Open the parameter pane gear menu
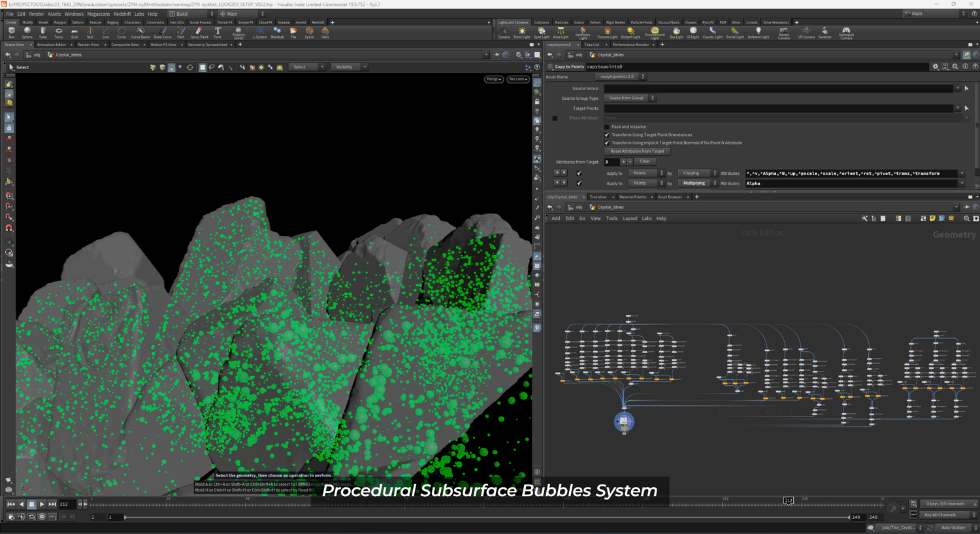This screenshot has height=534, width=980. pos(936,67)
